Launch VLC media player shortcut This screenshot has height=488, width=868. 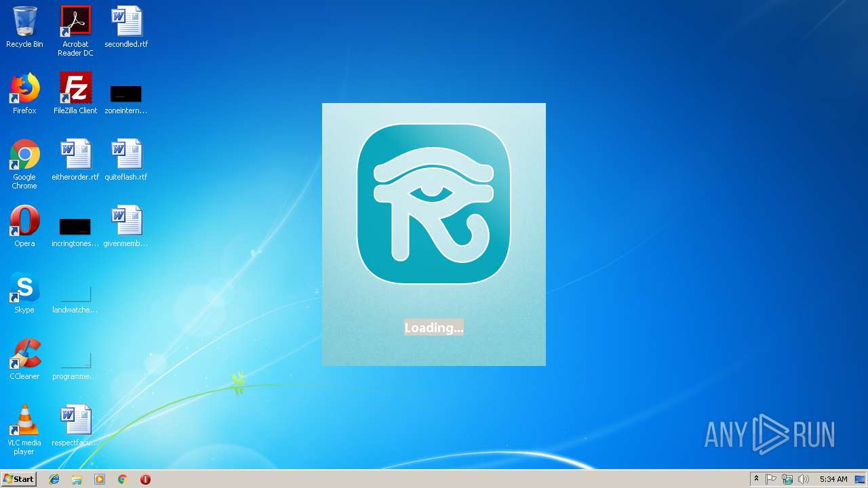24,430
